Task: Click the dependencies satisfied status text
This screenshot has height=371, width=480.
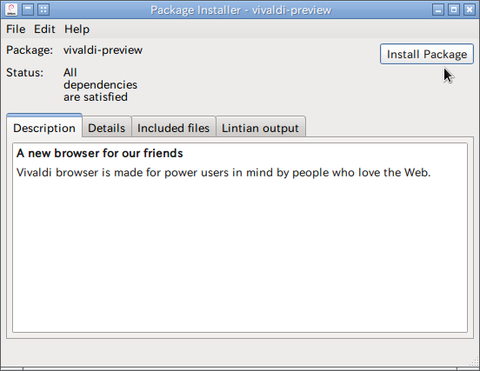Action: pyautogui.click(x=100, y=85)
